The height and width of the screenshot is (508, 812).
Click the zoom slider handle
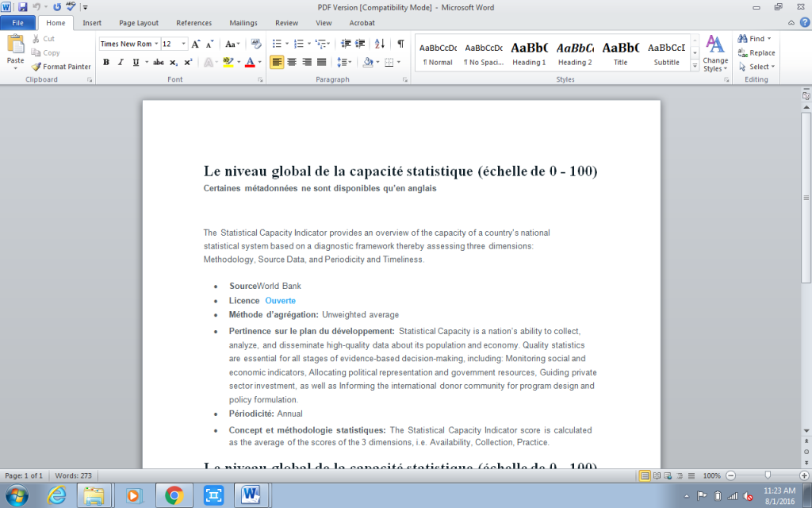[x=768, y=475]
